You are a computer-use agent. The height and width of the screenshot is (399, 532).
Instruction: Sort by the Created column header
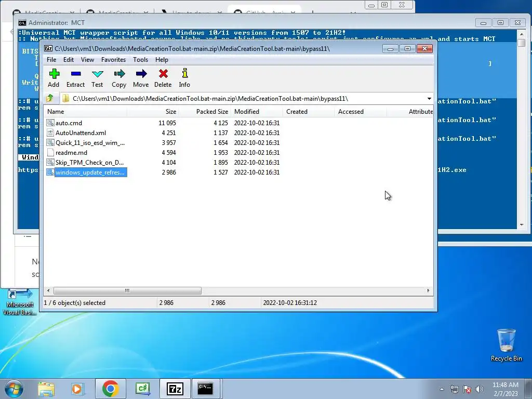[309, 112]
